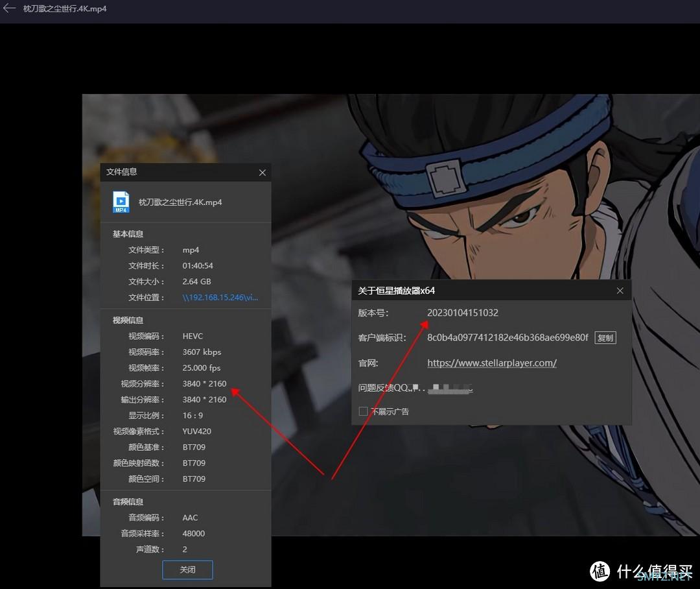Click the 基本信息 section heading

[128, 234]
